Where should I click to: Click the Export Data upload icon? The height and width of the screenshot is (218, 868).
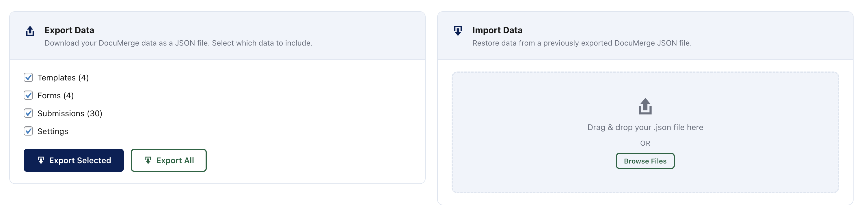tap(30, 31)
